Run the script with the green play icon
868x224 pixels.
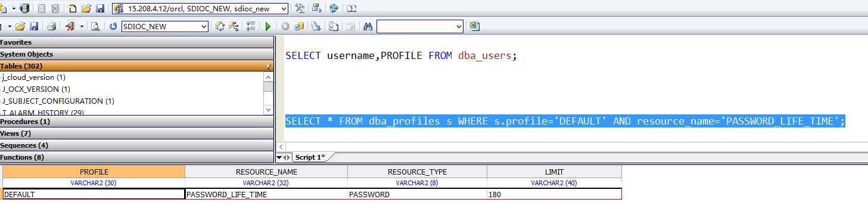[267, 26]
